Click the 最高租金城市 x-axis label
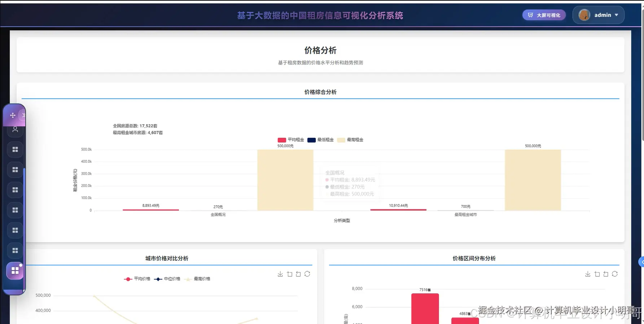Viewport: 644px width, 324px height. click(466, 215)
